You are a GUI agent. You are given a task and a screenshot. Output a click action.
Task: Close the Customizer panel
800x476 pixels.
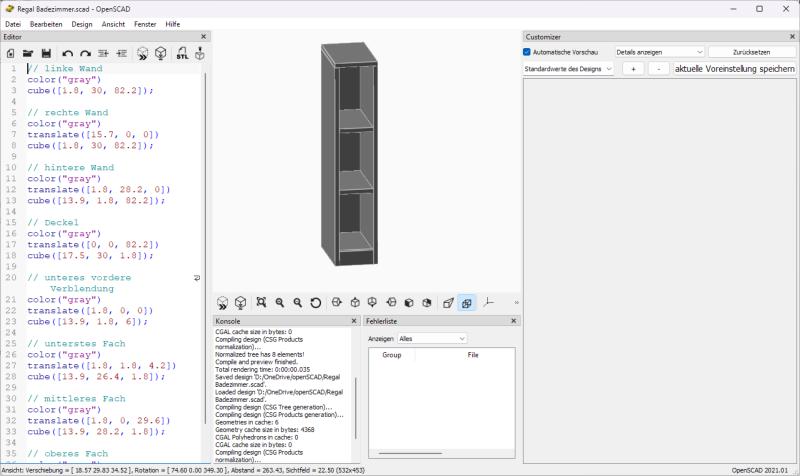coord(792,37)
